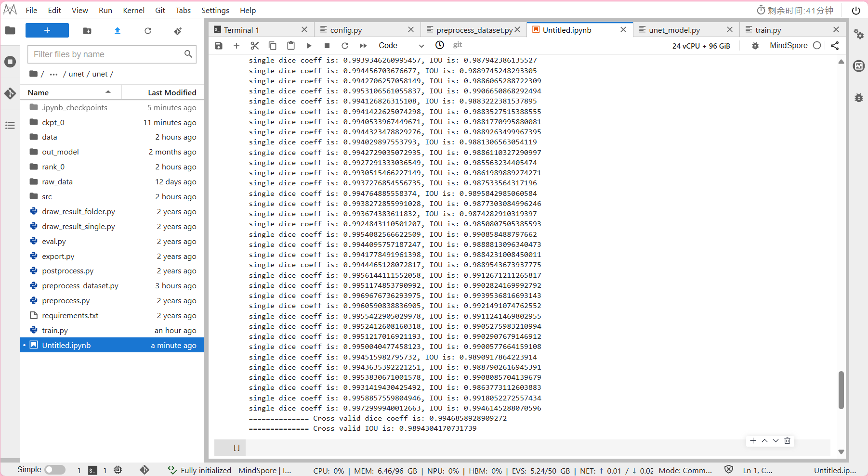This screenshot has height=476, width=868.
Task: Open running terminals and kernels panel
Action: (x=10, y=62)
